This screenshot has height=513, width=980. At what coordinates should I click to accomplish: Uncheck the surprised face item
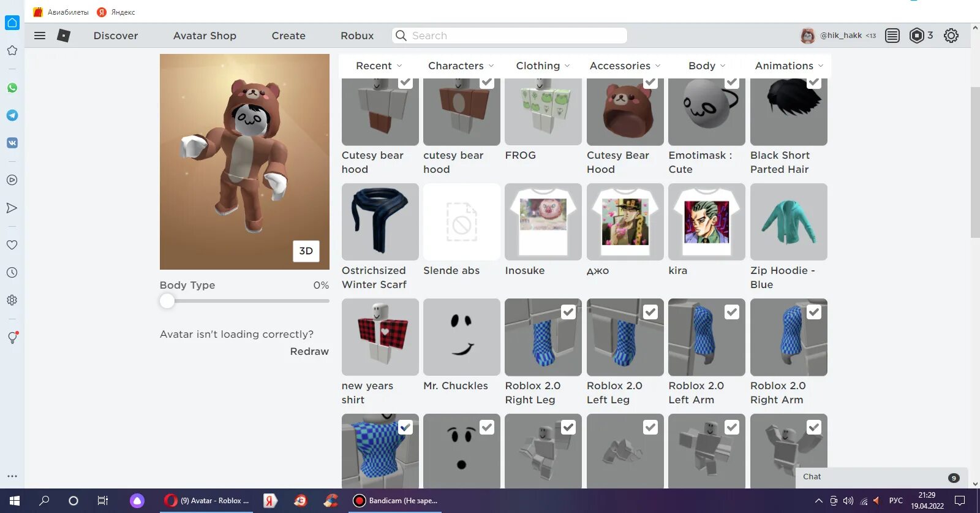tap(487, 427)
